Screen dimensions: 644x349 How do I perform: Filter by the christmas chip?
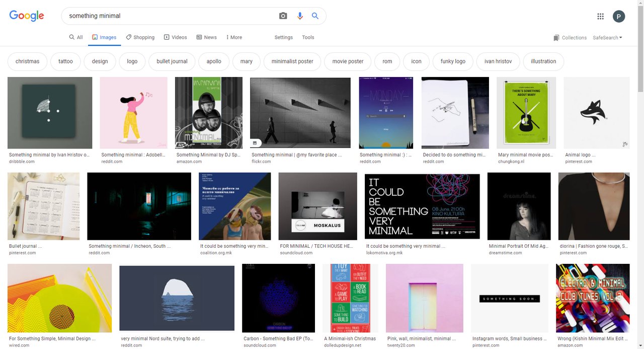tap(27, 61)
